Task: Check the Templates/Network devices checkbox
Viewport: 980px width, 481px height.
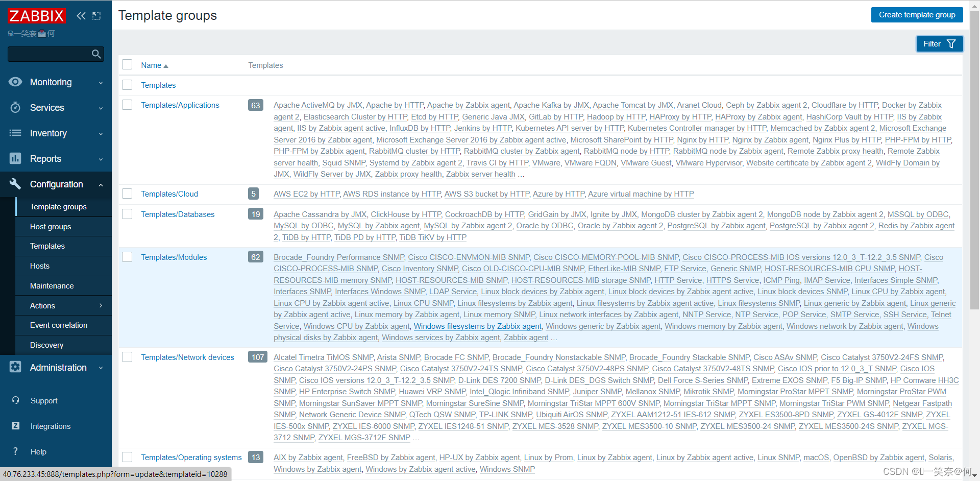Action: [x=127, y=357]
